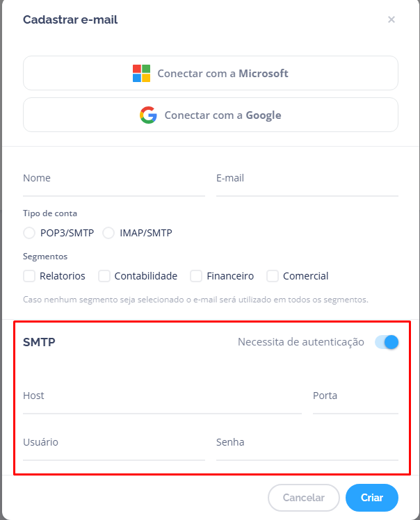Click the Criar button

click(x=372, y=498)
